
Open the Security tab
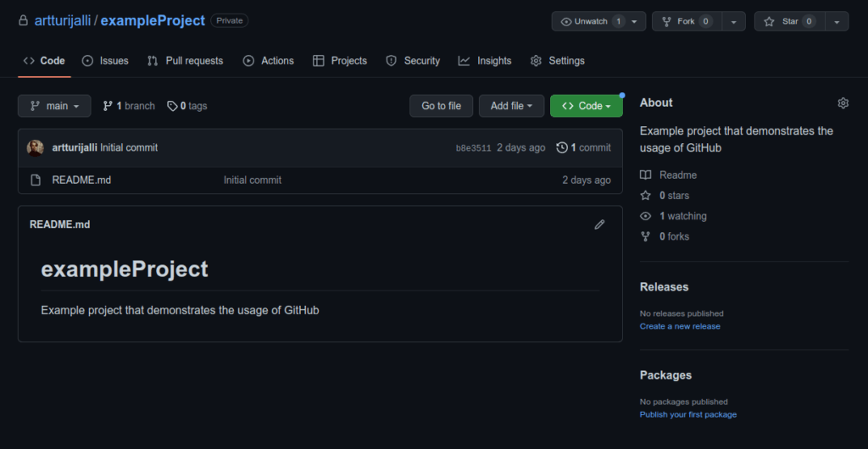413,61
